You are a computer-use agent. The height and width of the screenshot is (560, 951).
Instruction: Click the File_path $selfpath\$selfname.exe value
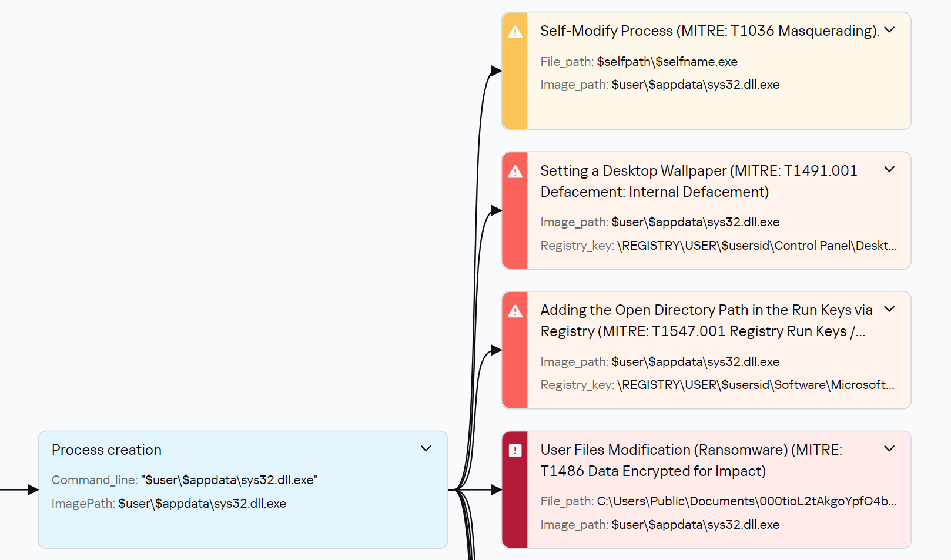(668, 61)
